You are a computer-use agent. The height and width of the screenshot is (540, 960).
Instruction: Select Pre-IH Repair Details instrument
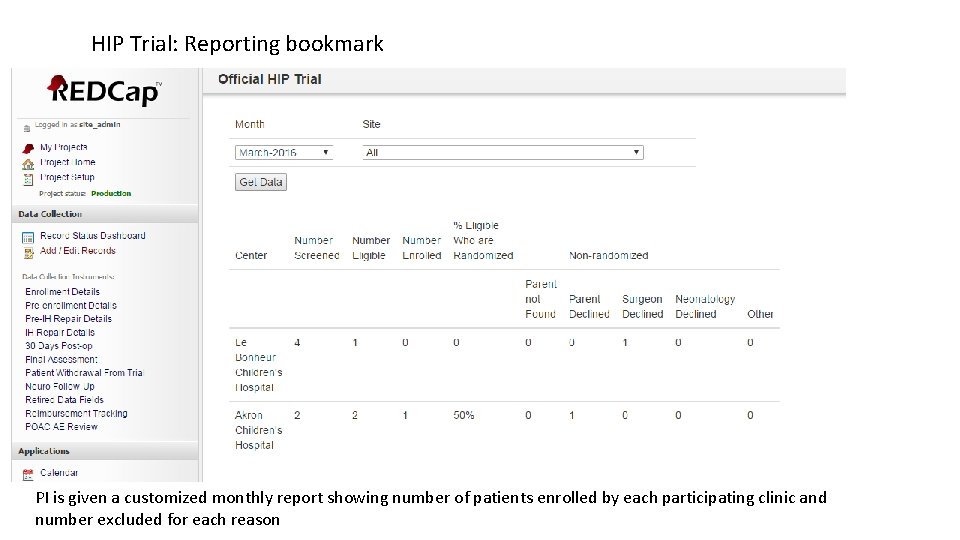(69, 319)
